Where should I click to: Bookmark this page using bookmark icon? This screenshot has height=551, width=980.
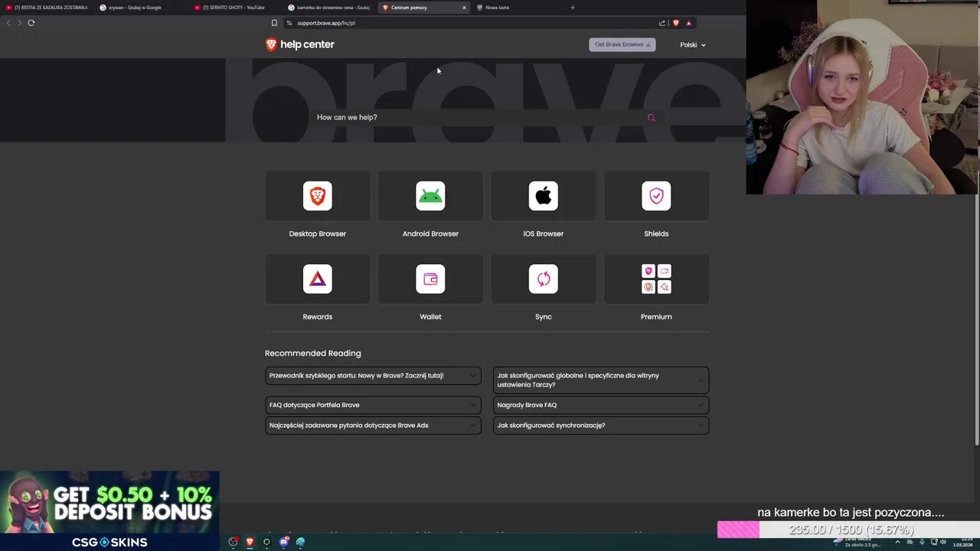tap(274, 23)
